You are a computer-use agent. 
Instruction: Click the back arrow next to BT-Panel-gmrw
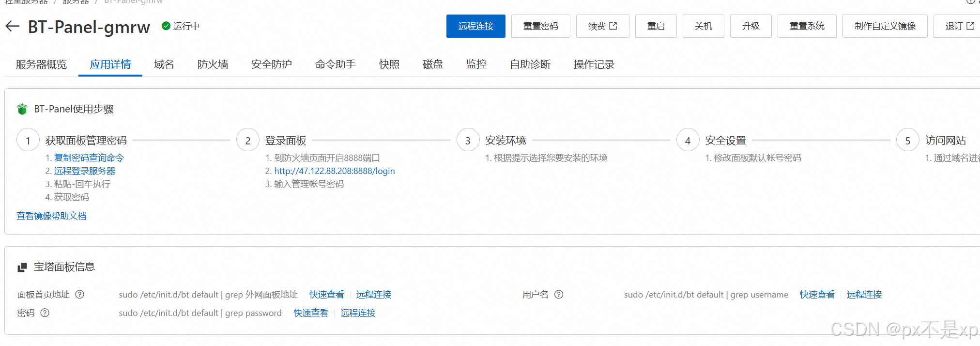(x=13, y=26)
